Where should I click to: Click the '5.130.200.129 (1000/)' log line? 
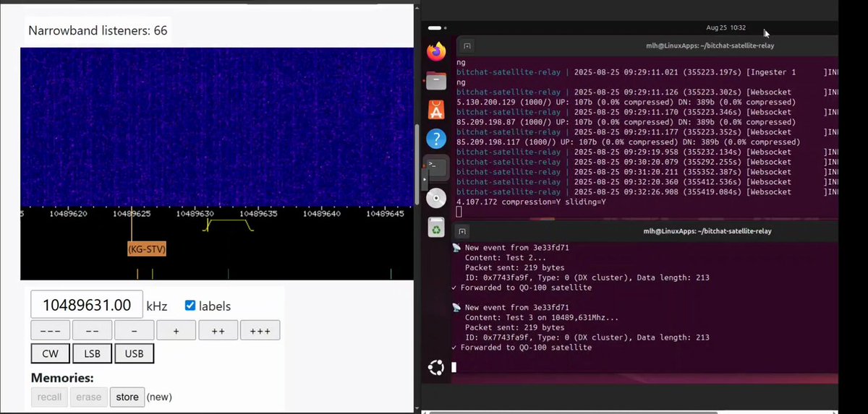pos(626,102)
